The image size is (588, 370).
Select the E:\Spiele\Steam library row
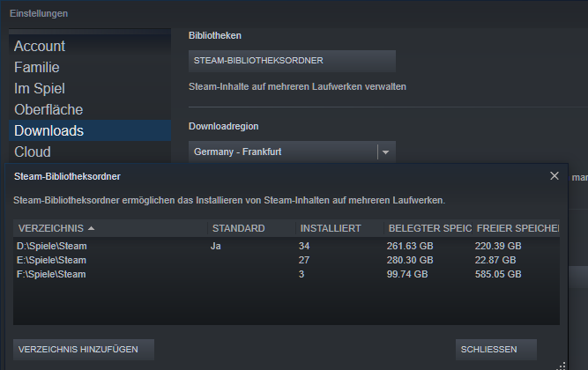click(287, 260)
